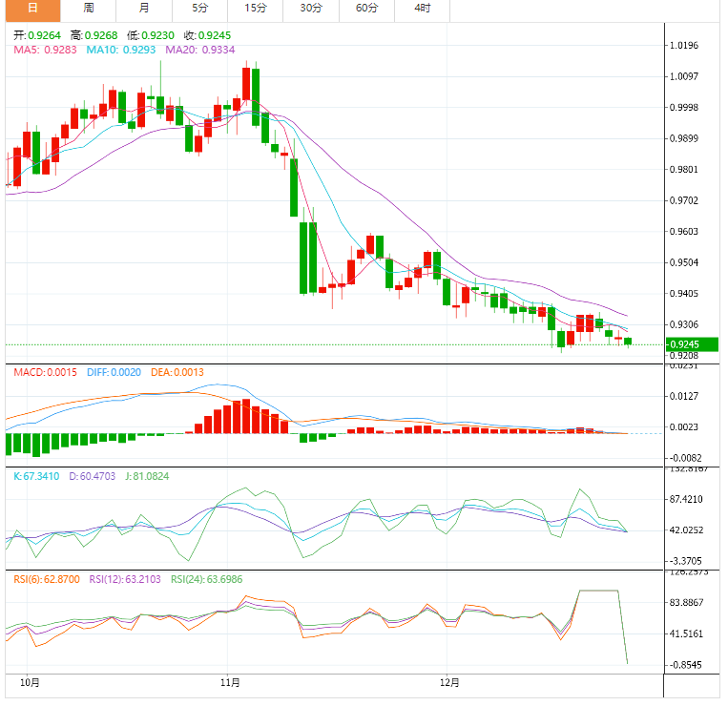Click the -0.8545 RSI axis label
728x706 pixels.
click(685, 665)
